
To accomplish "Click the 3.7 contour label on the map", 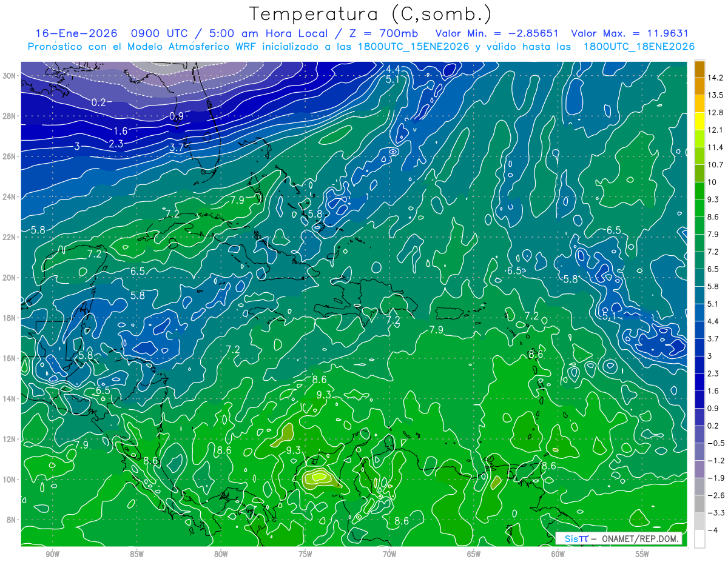I will [176, 147].
